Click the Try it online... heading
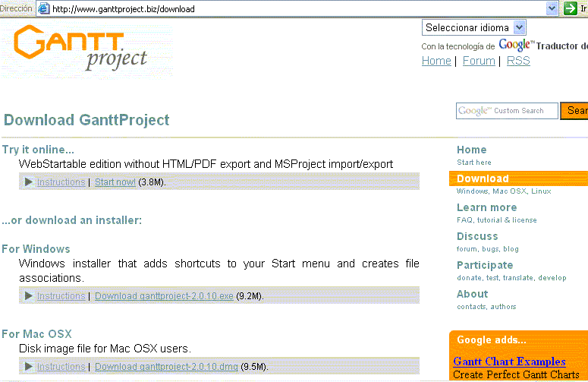 pyautogui.click(x=38, y=150)
